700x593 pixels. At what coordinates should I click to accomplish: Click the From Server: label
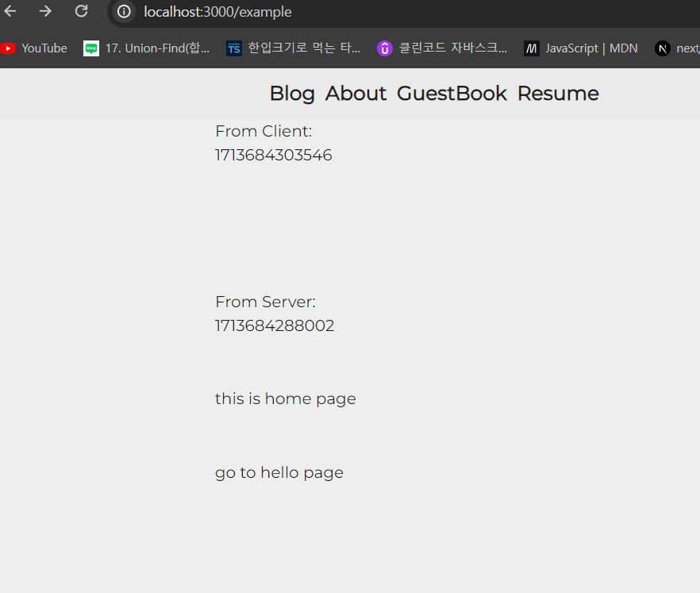click(265, 302)
